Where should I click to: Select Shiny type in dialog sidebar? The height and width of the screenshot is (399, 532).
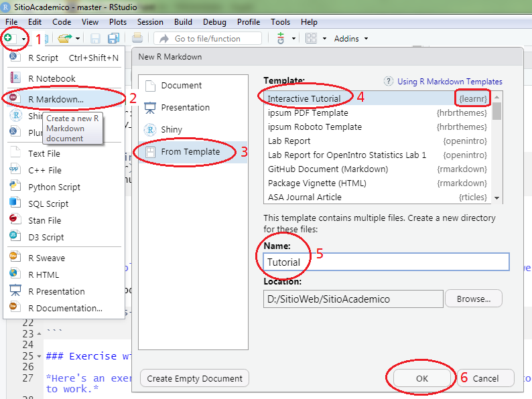point(193,130)
